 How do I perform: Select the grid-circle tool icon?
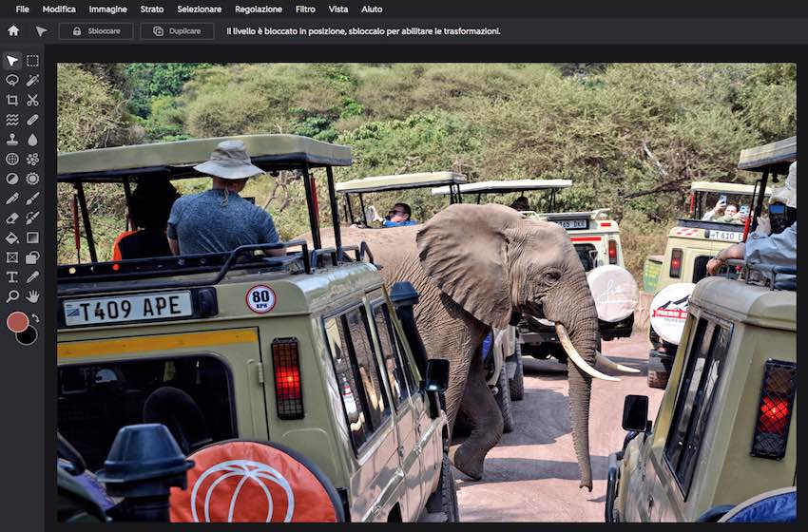pos(11,160)
